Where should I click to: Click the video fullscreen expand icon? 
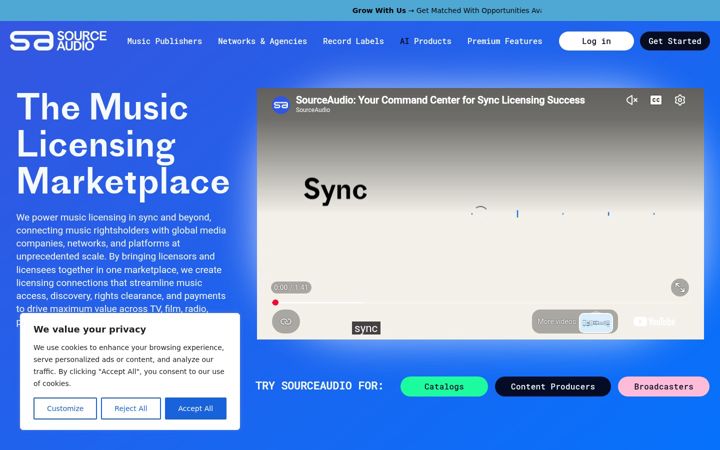(680, 288)
